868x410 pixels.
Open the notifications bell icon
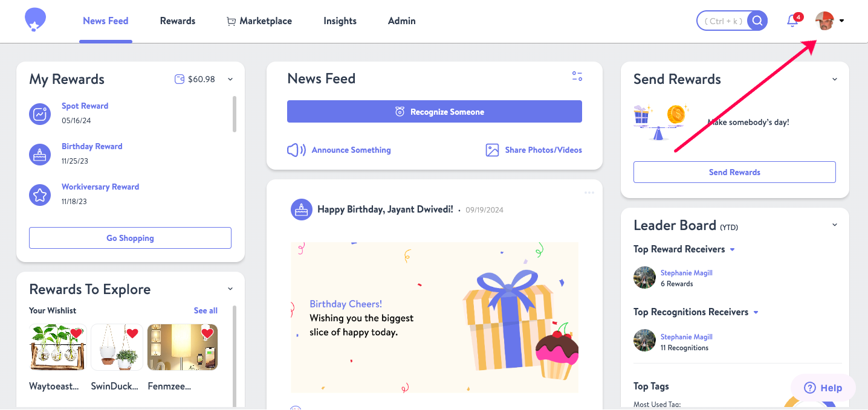pos(792,21)
